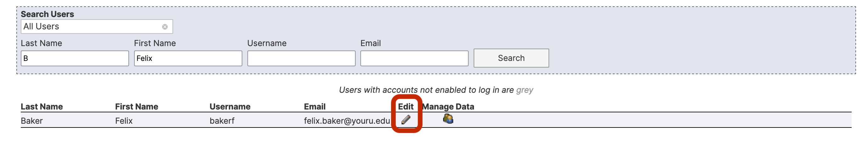Viewport: 868px width, 142px height.
Task: Focus the First Name field containing Felix
Action: (188, 58)
